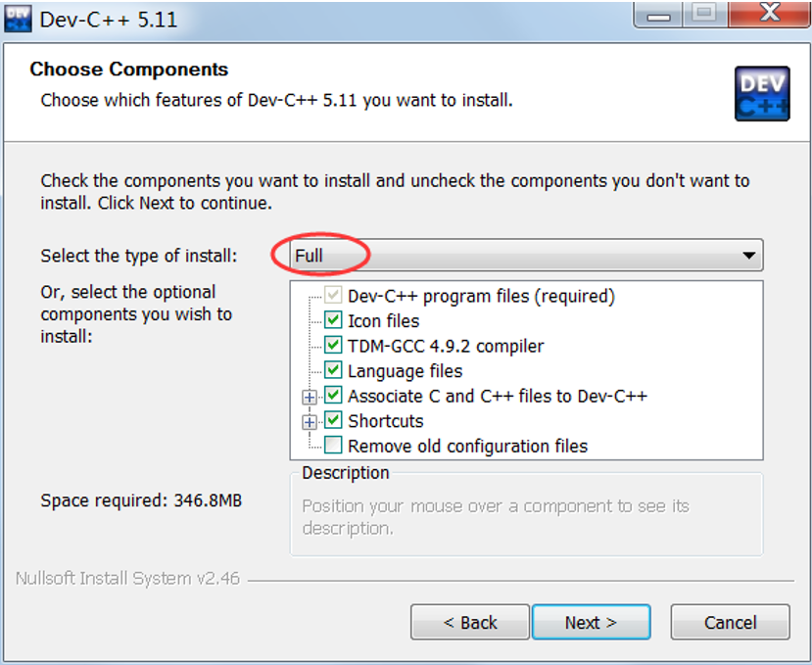Open the install type dropdown arrow

click(x=748, y=256)
